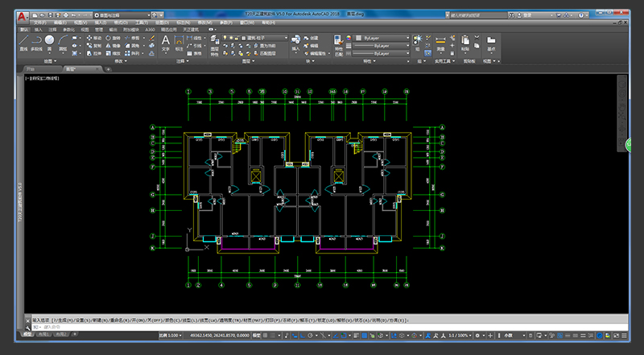Viewport: 644px width, 355px height.
Task: Click the Plot/print icon in quick access toolbar
Action: 66,15
